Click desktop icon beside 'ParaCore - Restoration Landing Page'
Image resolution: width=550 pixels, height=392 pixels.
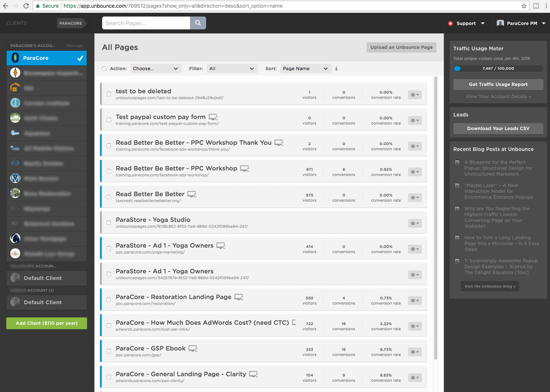pos(239,297)
